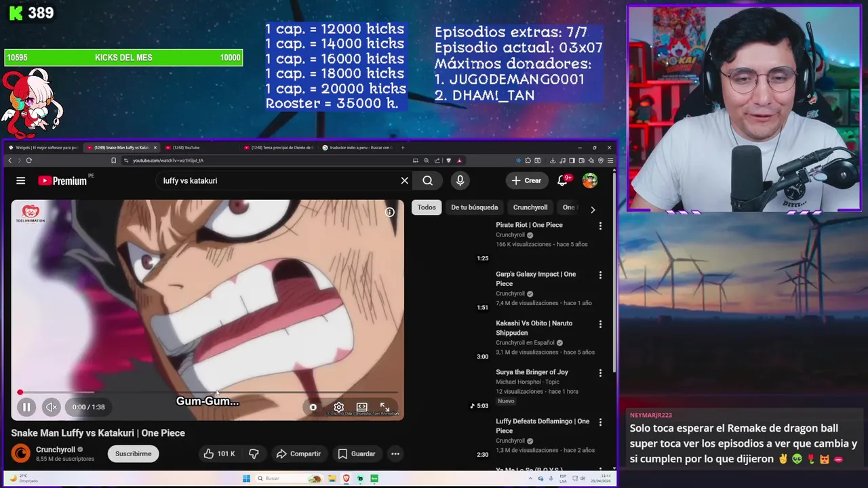The height and width of the screenshot is (488, 868).
Task: Open options for Kakashi Vs Obito video
Action: (600, 325)
